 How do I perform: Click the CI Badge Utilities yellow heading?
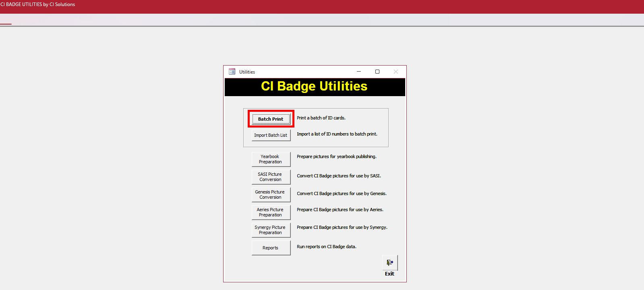coord(314,86)
